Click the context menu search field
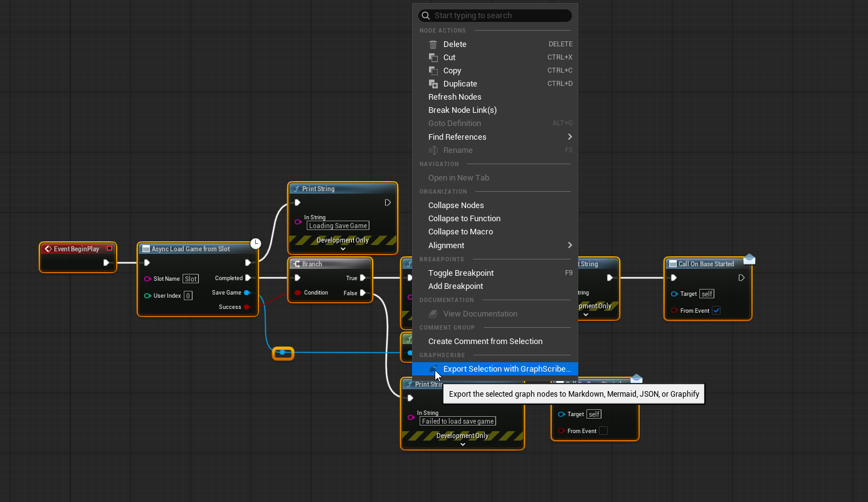Screen dimensions: 868x502 point(495,16)
